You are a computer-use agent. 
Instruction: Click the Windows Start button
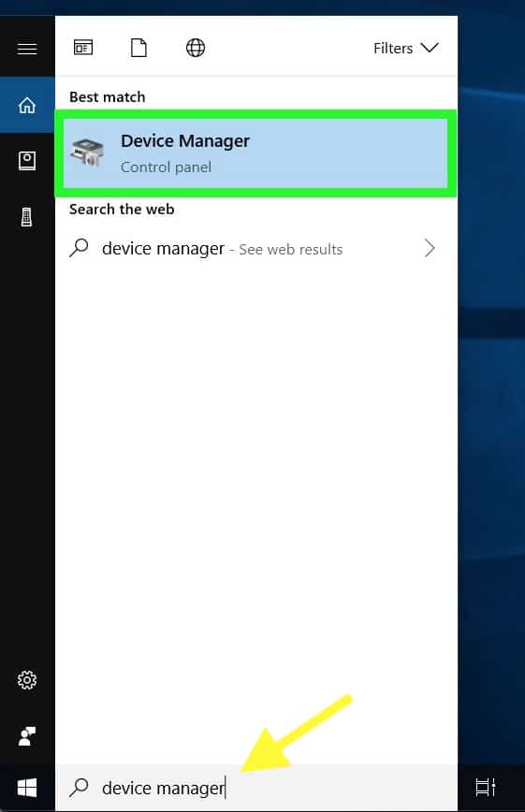tap(27, 788)
